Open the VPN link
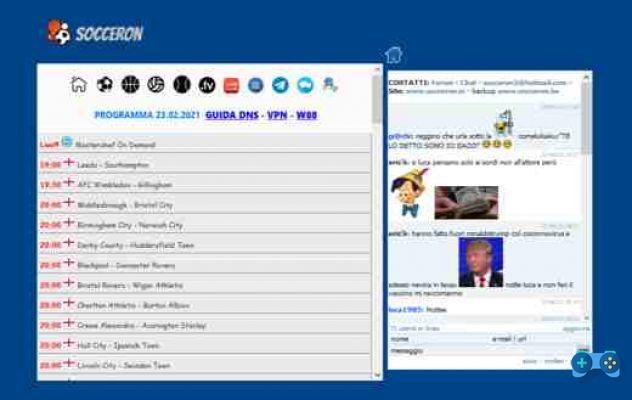Image resolution: width=632 pixels, height=400 pixels. coord(277,115)
